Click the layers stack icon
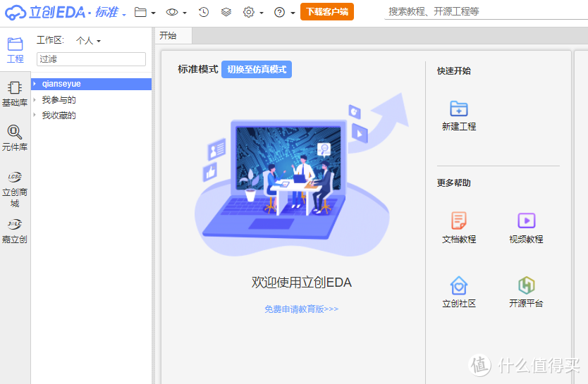The image size is (588, 384). [x=226, y=13]
